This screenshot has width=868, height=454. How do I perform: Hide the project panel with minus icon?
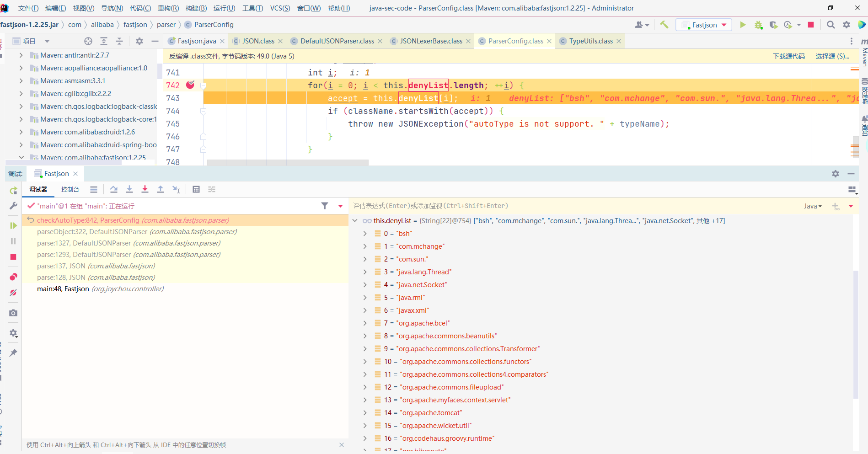click(x=155, y=41)
